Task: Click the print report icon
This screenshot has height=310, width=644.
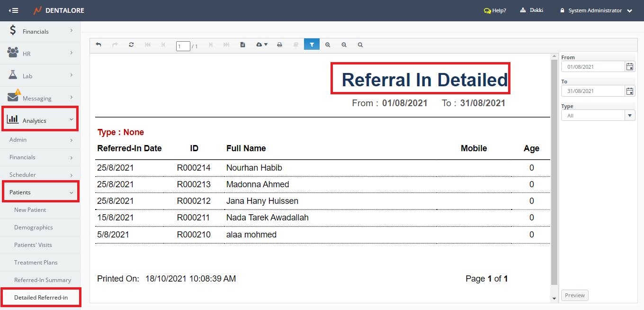Action: pos(279,45)
